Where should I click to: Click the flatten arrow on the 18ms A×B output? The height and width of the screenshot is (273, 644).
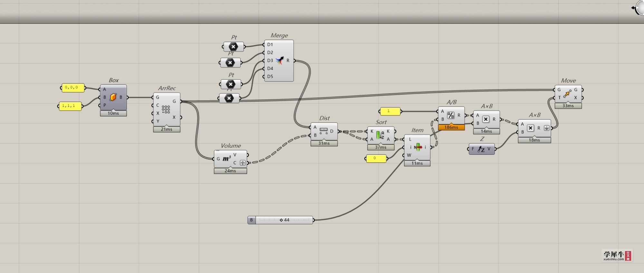click(546, 128)
